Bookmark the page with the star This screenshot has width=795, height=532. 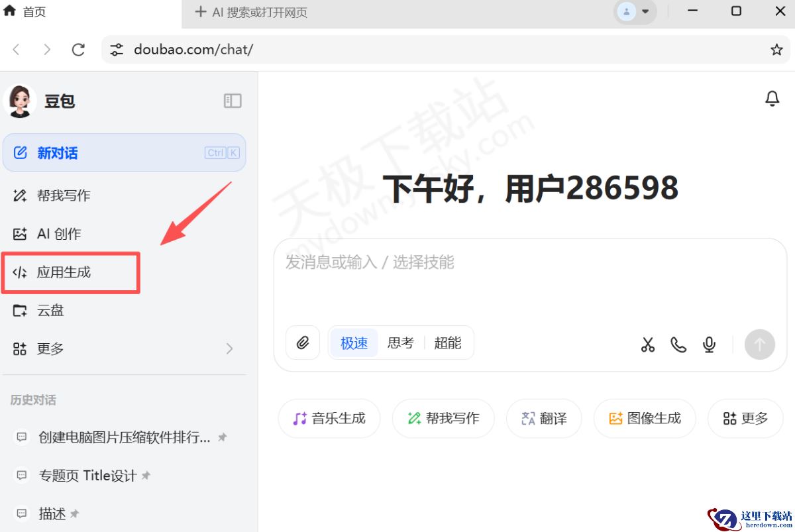click(776, 49)
